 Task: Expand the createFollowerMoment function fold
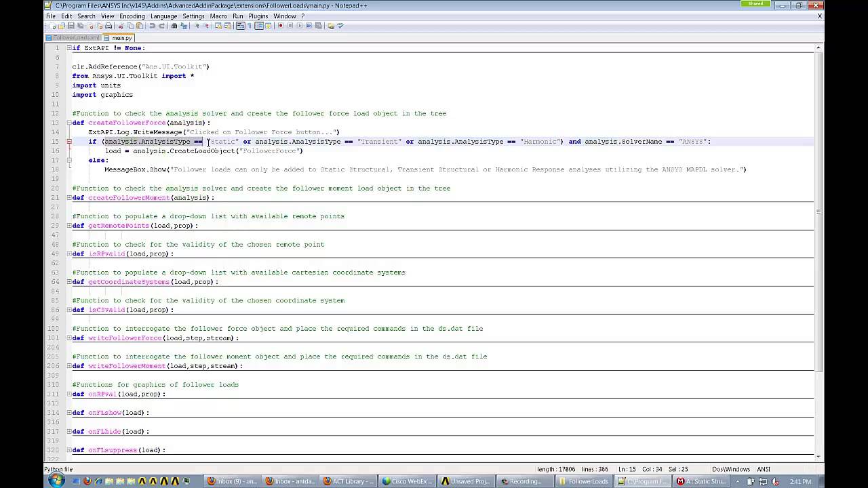(x=68, y=198)
